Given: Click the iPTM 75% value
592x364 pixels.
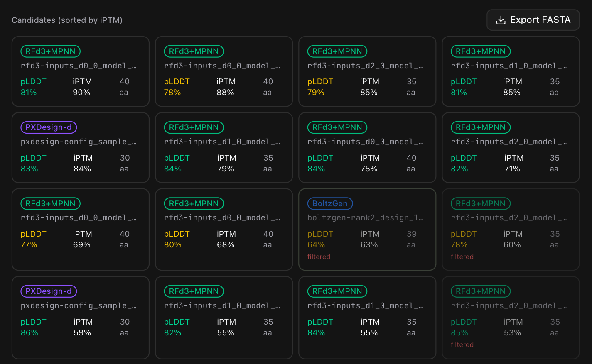Looking at the screenshot, I should pos(369,169).
